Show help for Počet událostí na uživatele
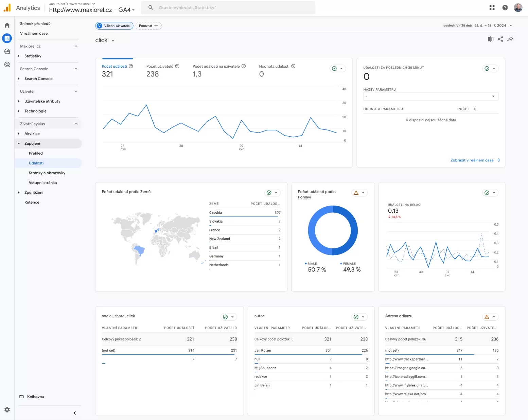This screenshot has width=528, height=420. [244, 66]
